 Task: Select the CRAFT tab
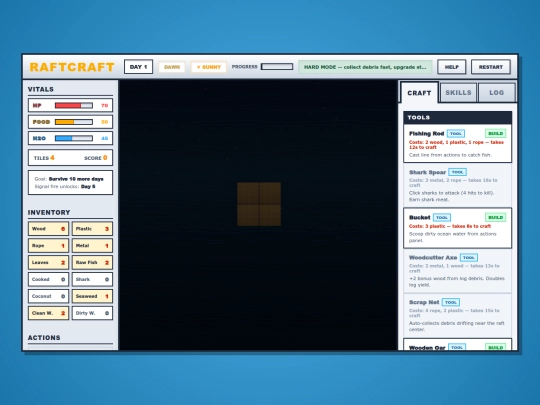pyautogui.click(x=419, y=93)
